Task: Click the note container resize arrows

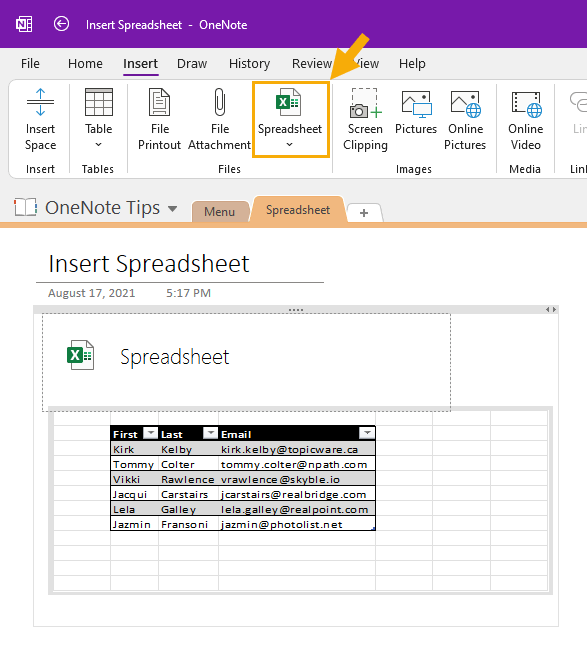Action: (x=551, y=309)
